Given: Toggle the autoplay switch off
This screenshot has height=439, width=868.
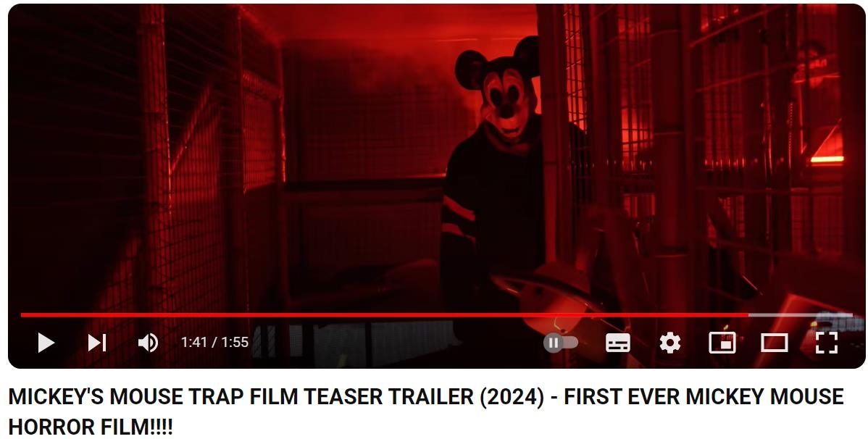Looking at the screenshot, I should pos(561,343).
